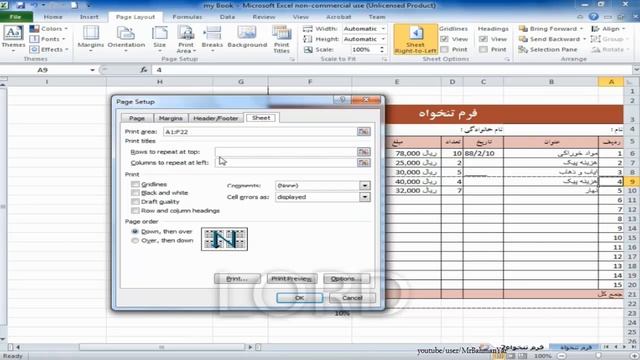
Task: Adjust the Scale percentage stepper
Action: 382,49
